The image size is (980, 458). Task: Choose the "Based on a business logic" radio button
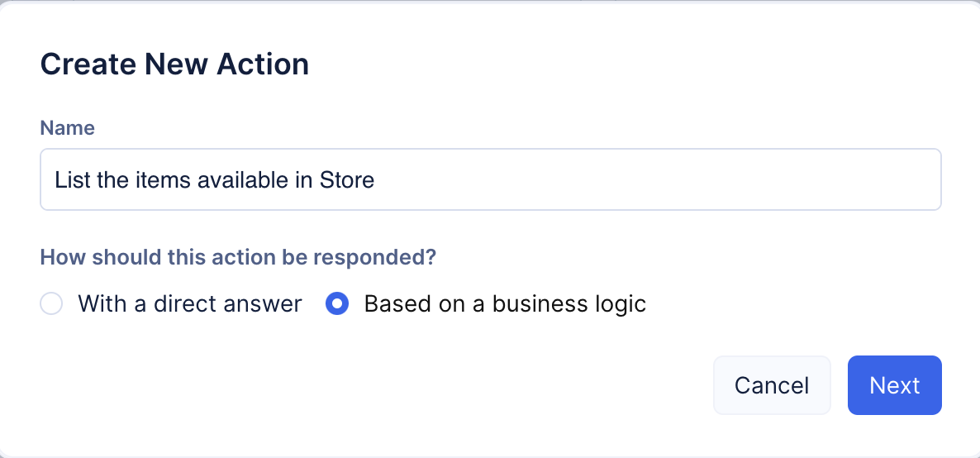pos(336,304)
